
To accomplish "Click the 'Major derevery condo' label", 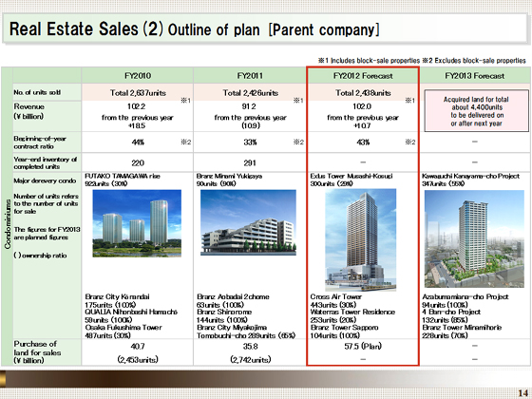I will tap(45, 180).
